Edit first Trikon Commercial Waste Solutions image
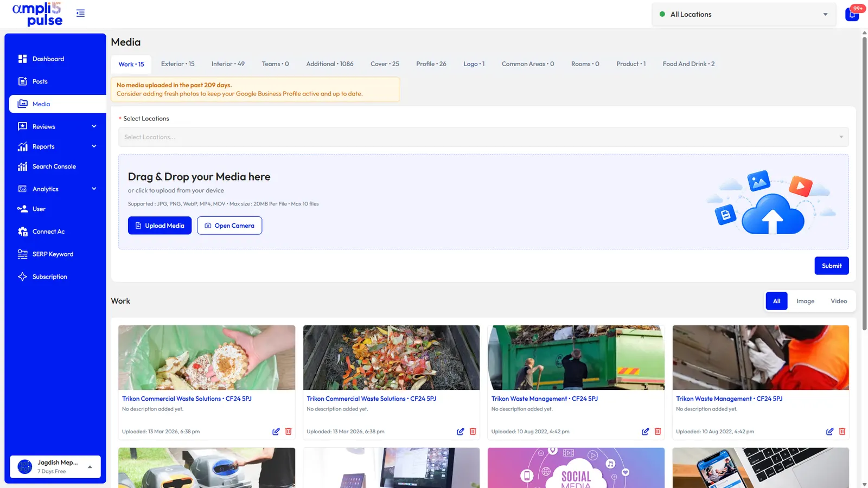The image size is (868, 488). tap(276, 432)
